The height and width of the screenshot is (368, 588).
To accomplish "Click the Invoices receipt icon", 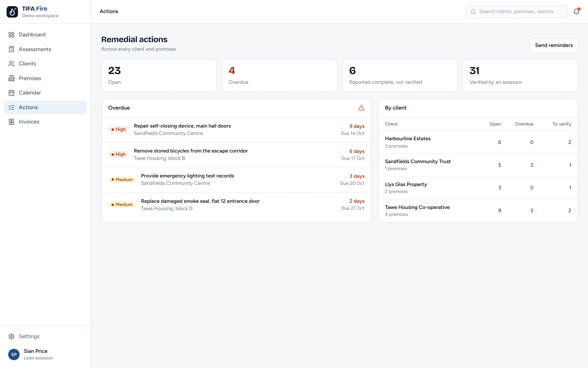I will pyautogui.click(x=11, y=122).
